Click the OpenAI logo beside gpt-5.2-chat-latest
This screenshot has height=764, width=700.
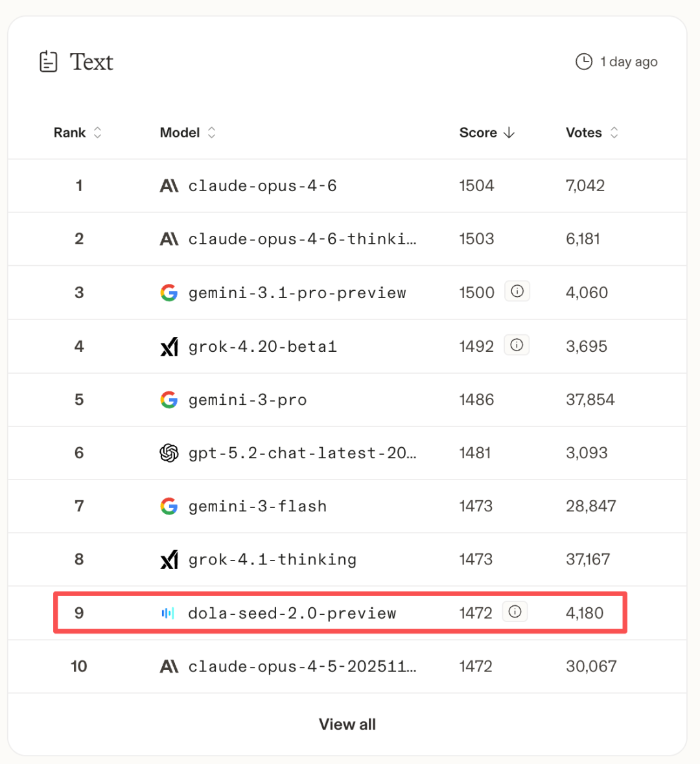coord(169,453)
